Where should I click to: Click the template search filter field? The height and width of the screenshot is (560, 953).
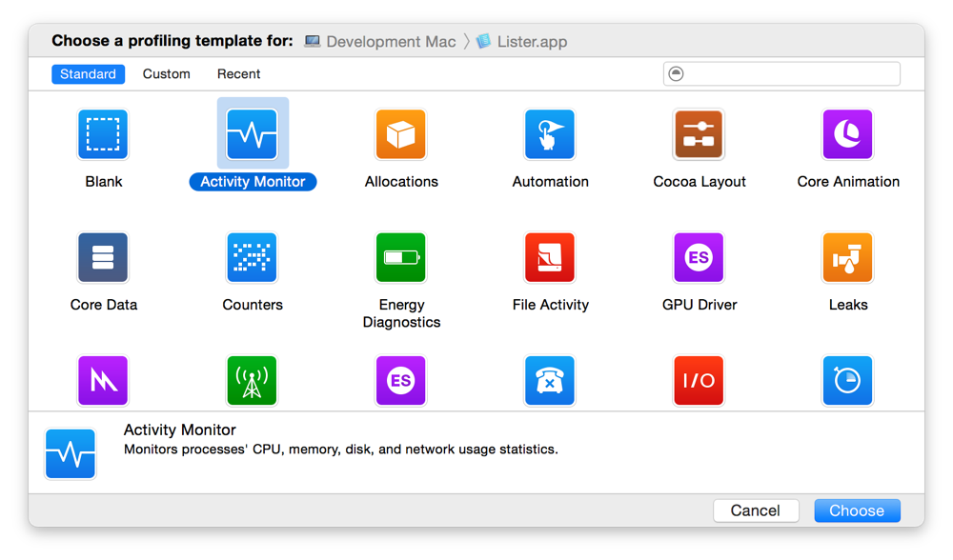pos(791,74)
